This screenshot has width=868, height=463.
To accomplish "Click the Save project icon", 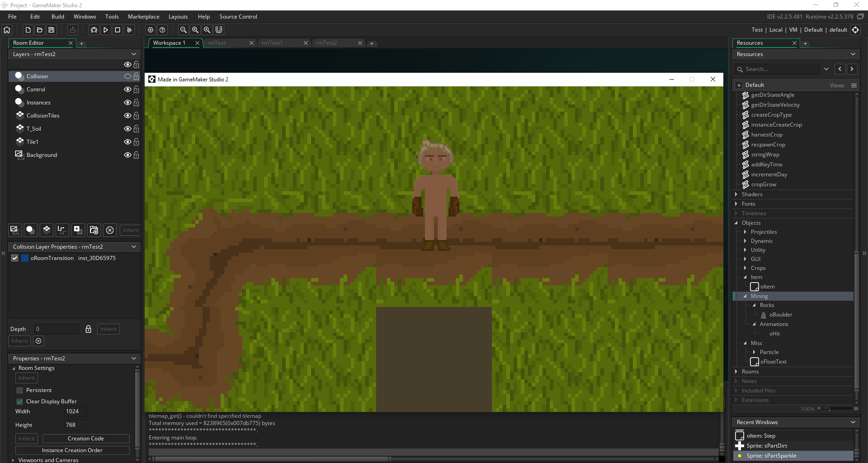I will pyautogui.click(x=52, y=30).
